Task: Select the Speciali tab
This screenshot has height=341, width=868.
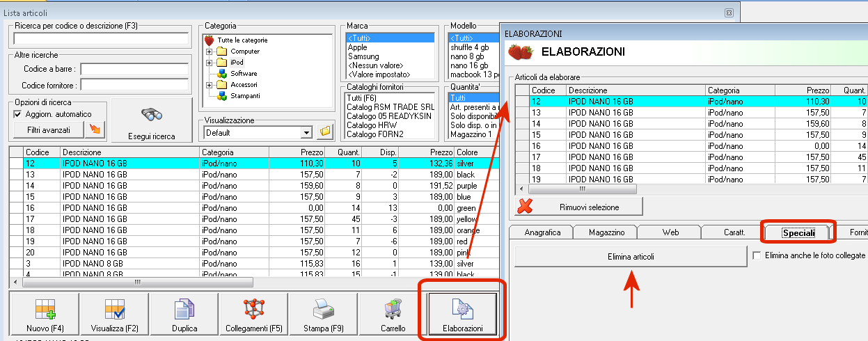Action: pos(798,232)
